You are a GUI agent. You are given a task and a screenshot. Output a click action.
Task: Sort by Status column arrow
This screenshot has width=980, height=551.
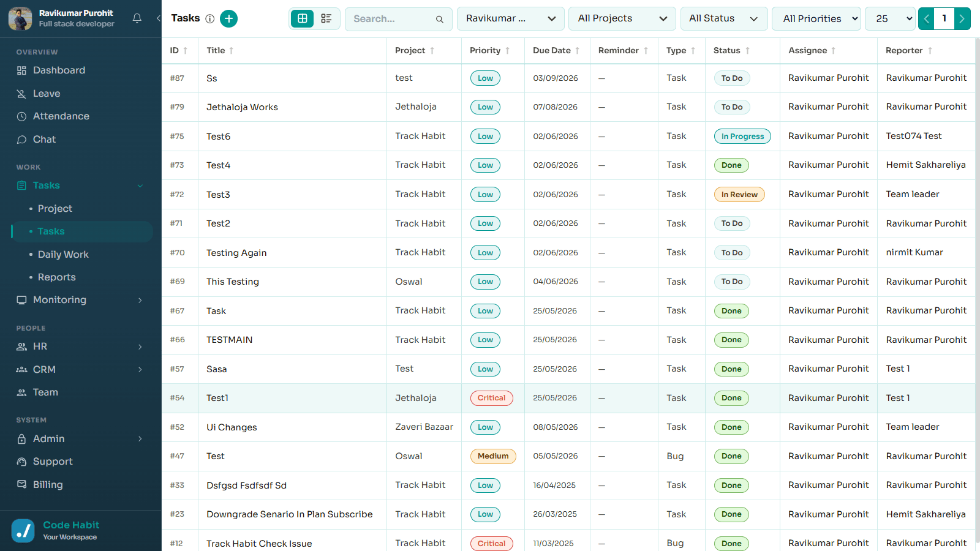point(747,51)
